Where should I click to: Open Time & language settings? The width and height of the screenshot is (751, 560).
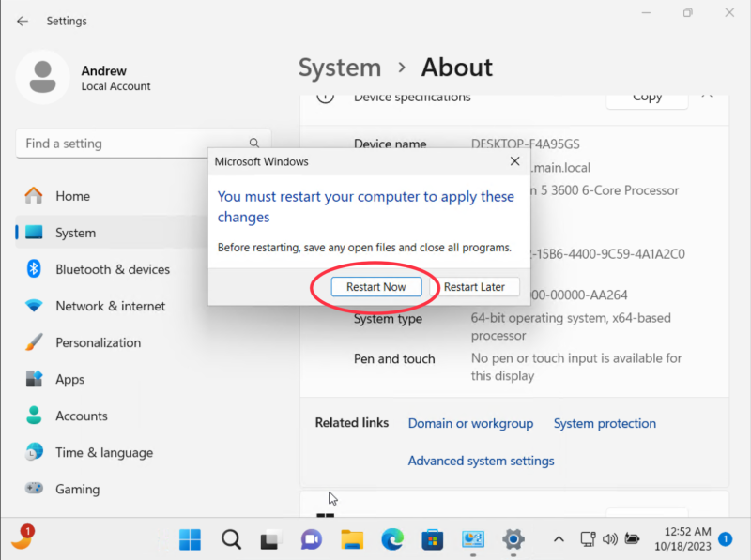100,452
